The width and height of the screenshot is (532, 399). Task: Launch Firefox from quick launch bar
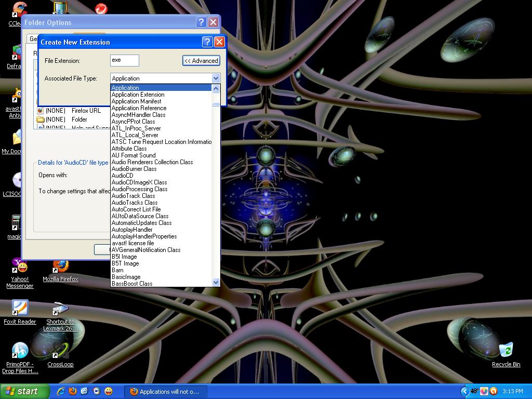[72, 391]
